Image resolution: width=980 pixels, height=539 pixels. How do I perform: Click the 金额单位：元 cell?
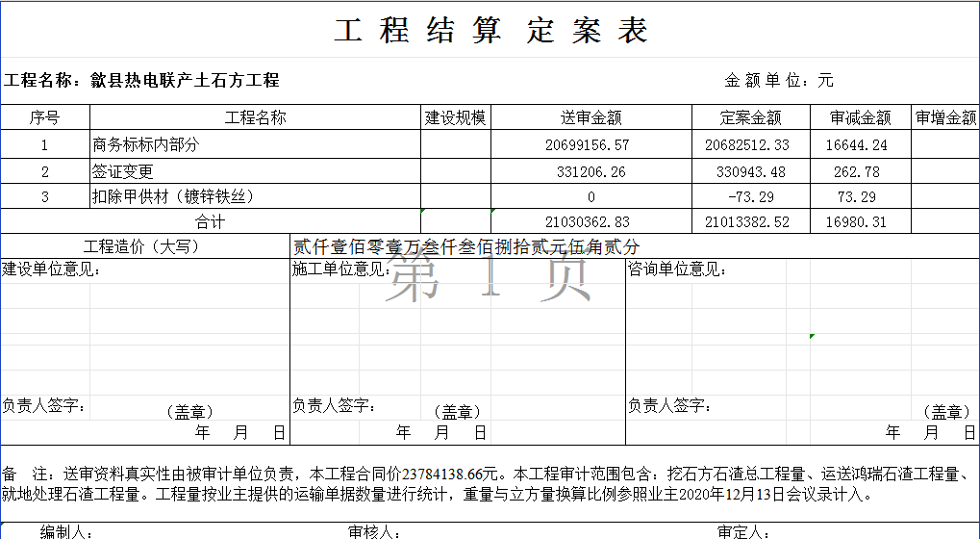(778, 81)
